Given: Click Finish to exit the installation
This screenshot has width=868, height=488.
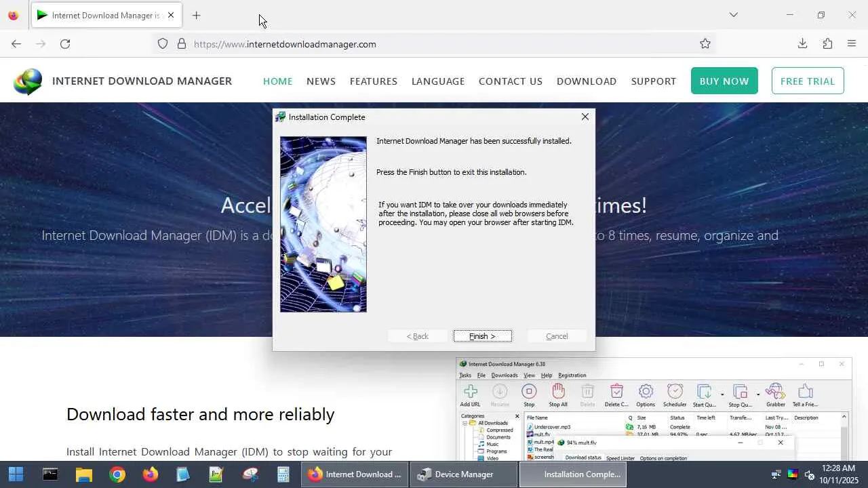Looking at the screenshot, I should coord(483,336).
